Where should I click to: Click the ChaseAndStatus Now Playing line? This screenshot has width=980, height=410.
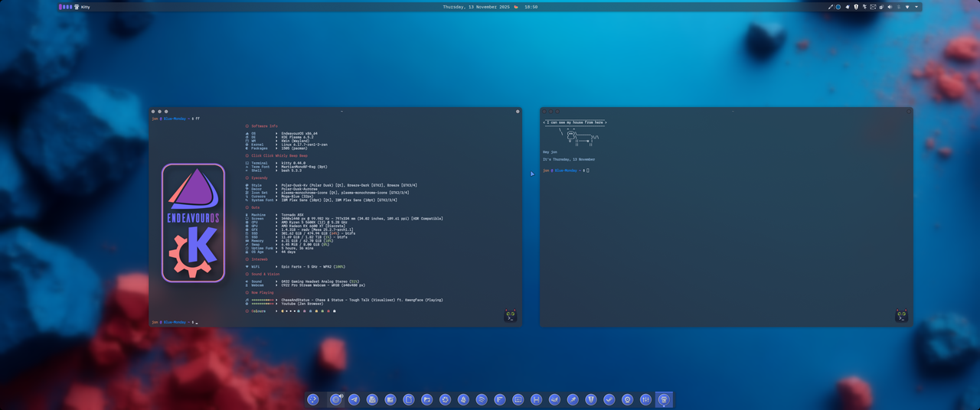point(362,300)
